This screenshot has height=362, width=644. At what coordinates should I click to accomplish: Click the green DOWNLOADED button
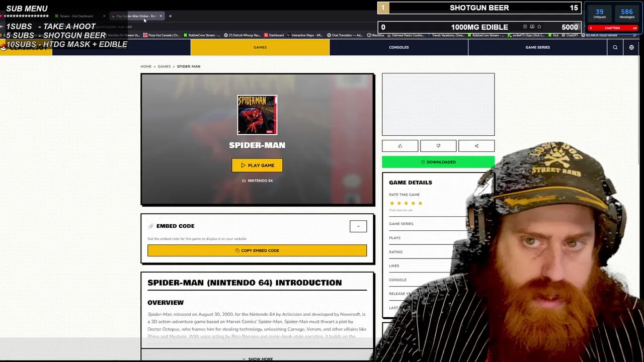click(438, 162)
